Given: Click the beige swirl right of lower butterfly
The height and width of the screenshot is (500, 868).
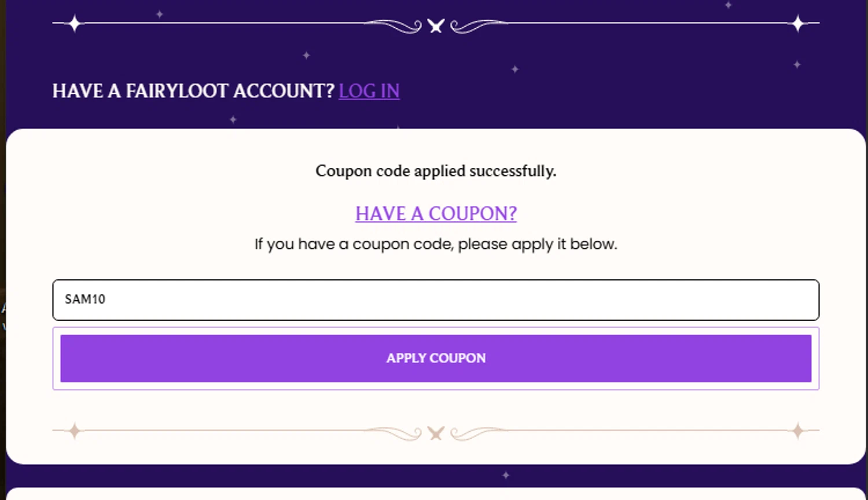Looking at the screenshot, I should [x=476, y=432].
